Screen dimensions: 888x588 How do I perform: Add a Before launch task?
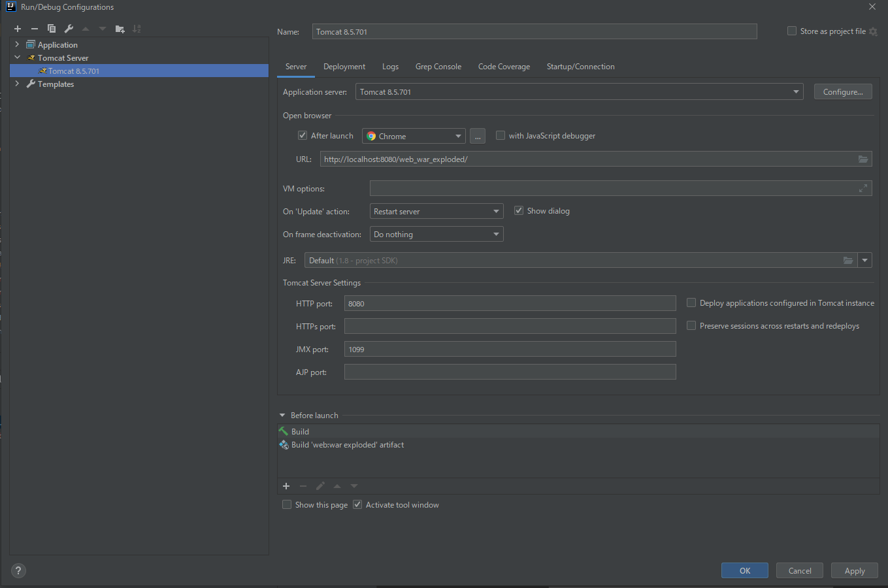coord(286,486)
